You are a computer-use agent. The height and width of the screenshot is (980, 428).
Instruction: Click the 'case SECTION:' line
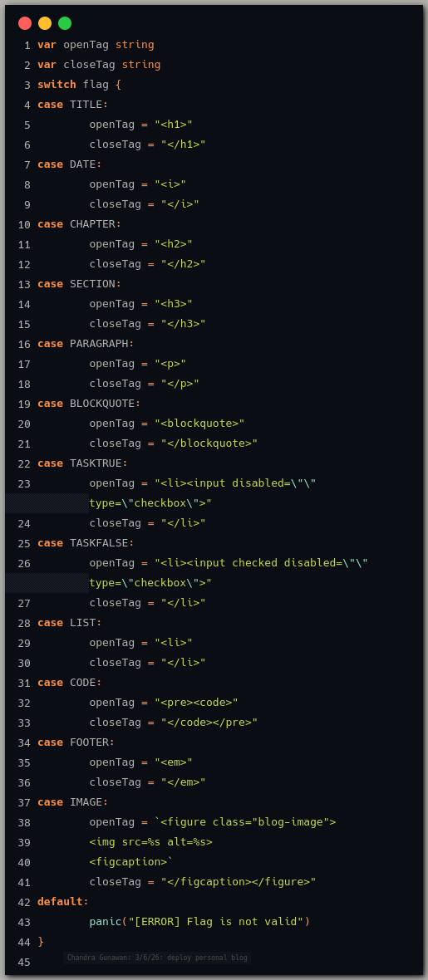[80, 284]
